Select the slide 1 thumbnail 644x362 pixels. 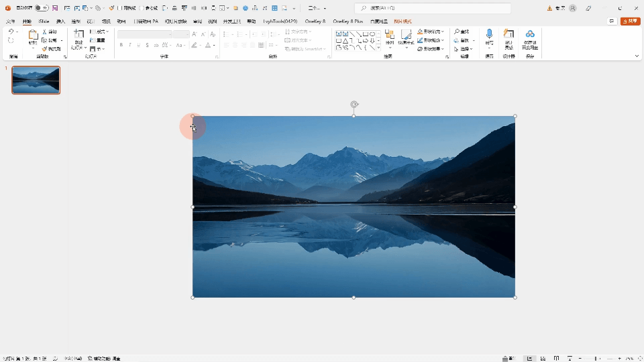[x=36, y=80]
